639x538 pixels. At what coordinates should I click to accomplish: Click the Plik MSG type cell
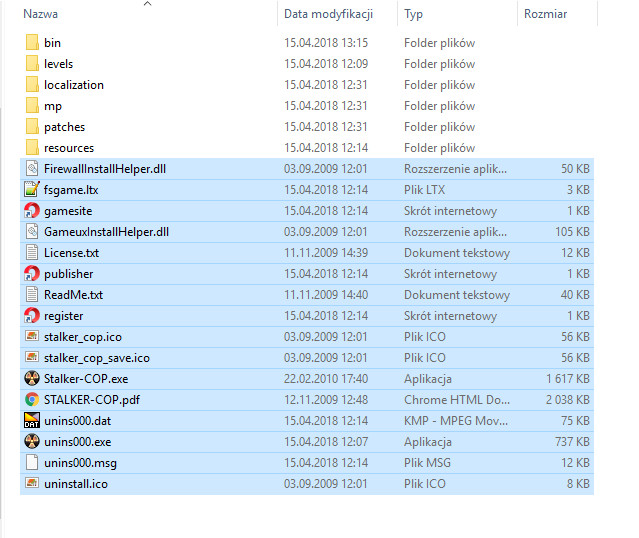[427, 463]
